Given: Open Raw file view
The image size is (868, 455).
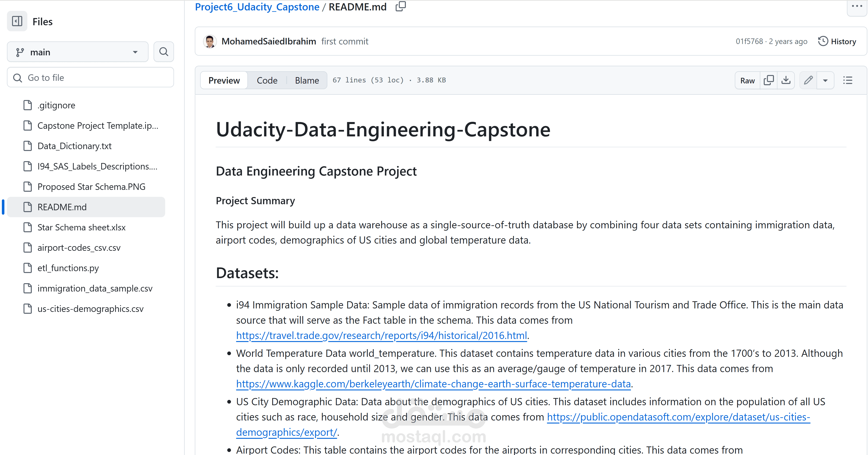Looking at the screenshot, I should pyautogui.click(x=747, y=81).
